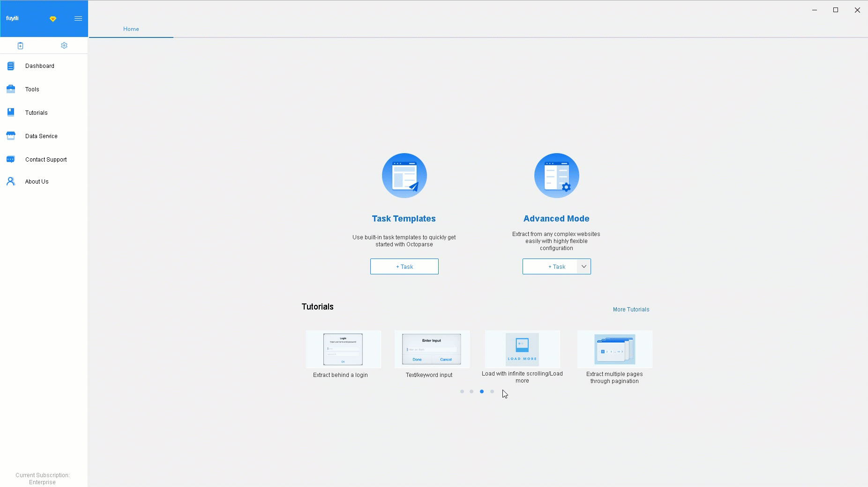Collapse sidebar with hamburger menu icon
The height and width of the screenshot is (487, 868).
pos(78,19)
